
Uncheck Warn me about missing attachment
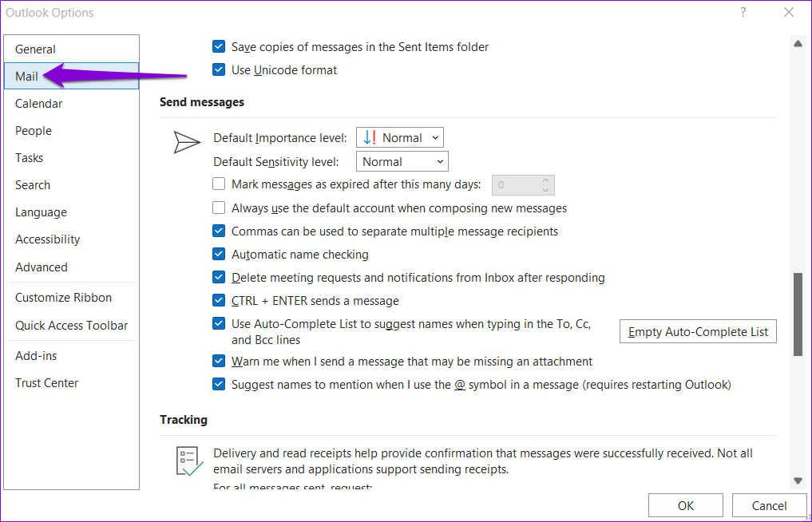tap(219, 361)
